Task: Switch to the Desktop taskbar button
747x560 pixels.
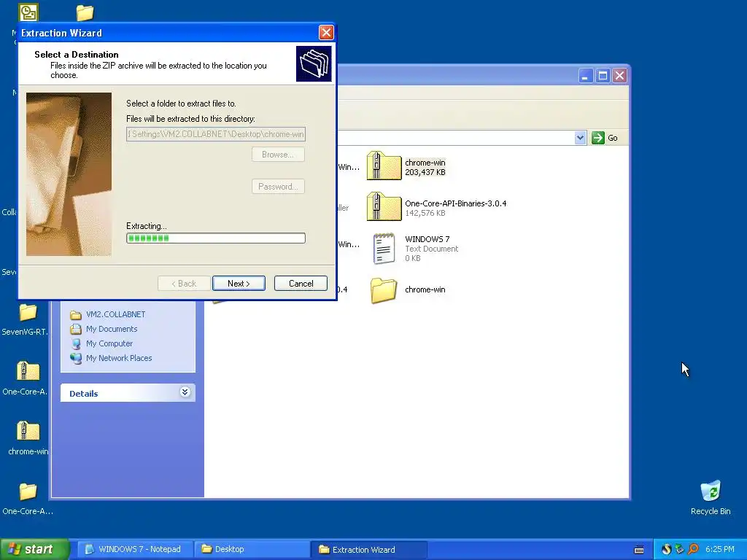Action: coord(252,549)
